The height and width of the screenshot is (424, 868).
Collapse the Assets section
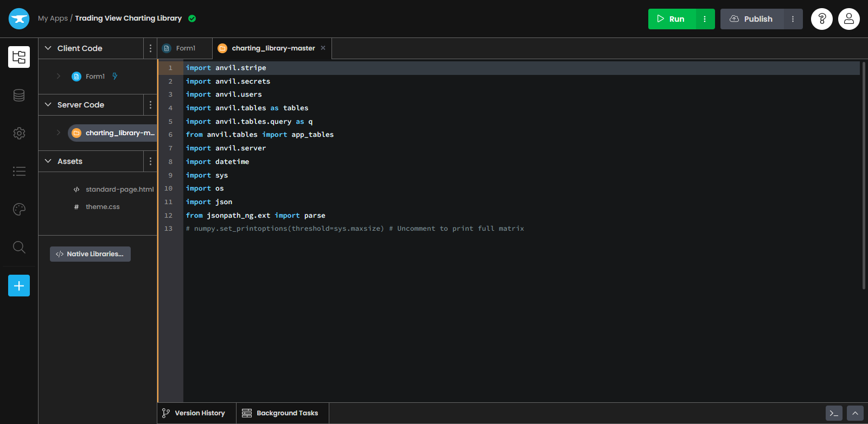click(x=48, y=161)
